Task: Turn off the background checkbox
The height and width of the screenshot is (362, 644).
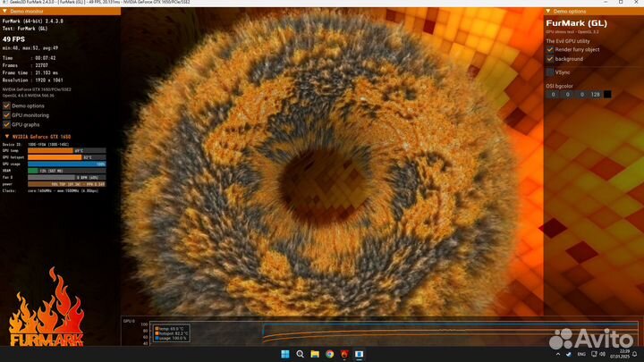Action: click(x=550, y=59)
